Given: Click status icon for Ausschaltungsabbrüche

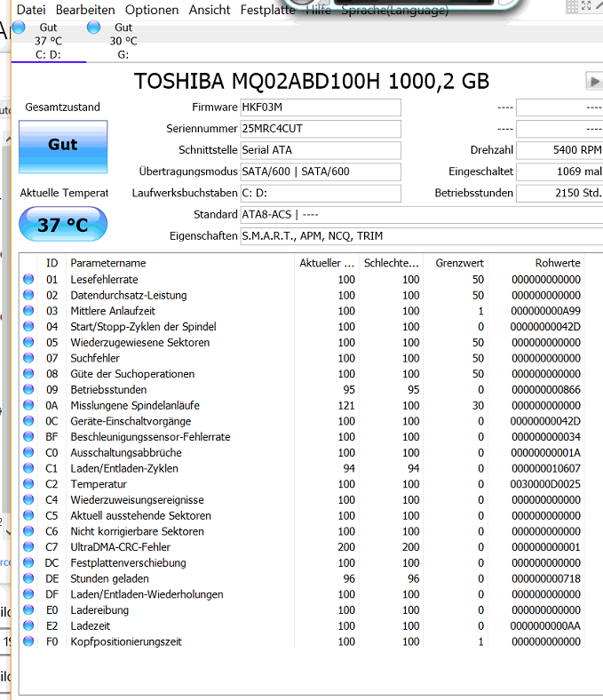Looking at the screenshot, I should tap(28, 453).
